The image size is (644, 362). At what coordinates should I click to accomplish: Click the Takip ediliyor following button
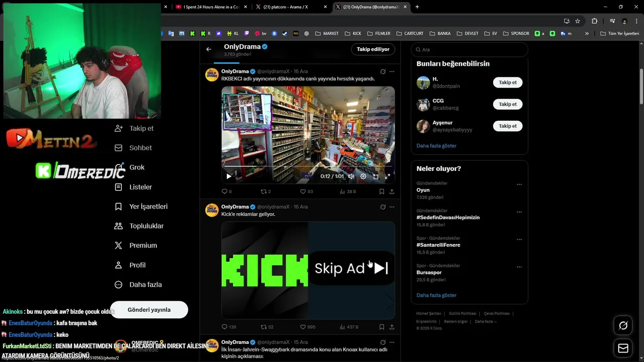[x=373, y=49]
